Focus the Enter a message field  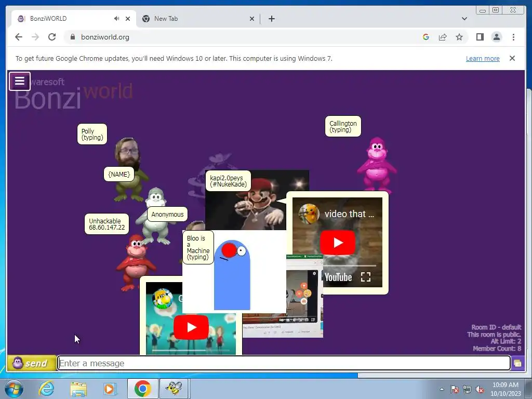pyautogui.click(x=284, y=363)
